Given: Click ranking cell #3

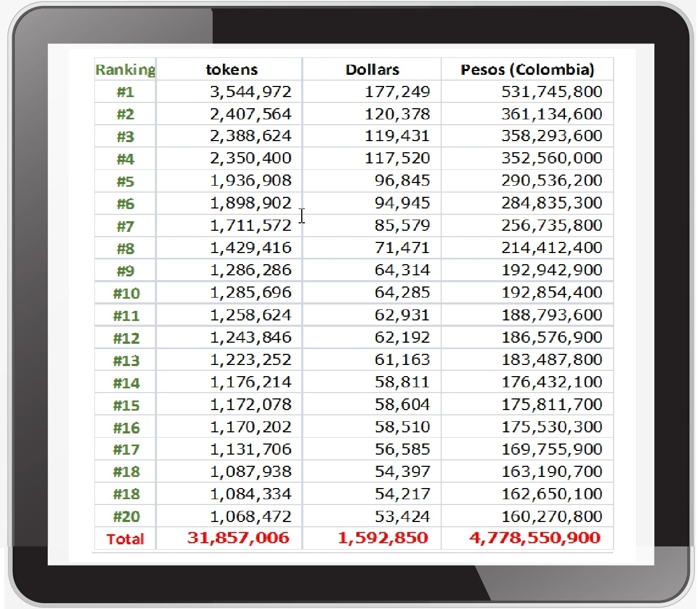Looking at the screenshot, I should pyautogui.click(x=125, y=136).
